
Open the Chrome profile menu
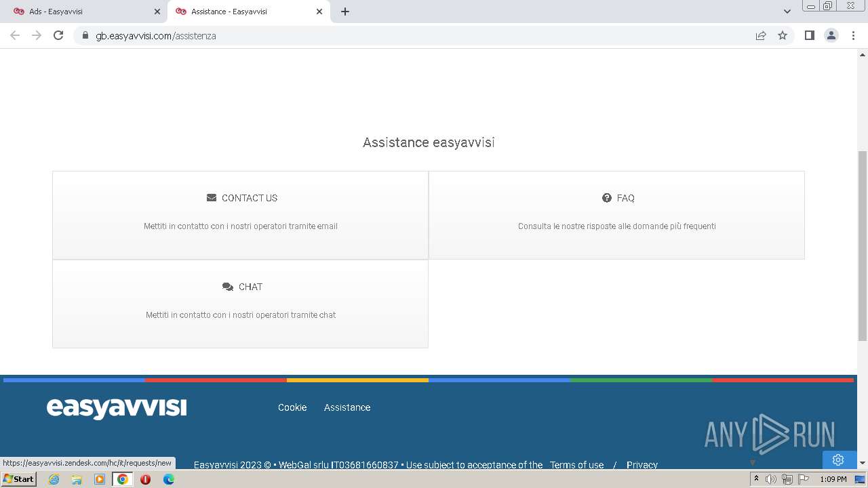tap(831, 35)
